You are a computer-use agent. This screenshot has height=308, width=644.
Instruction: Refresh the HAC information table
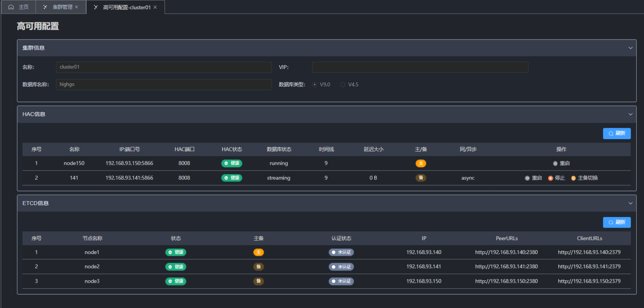point(617,133)
